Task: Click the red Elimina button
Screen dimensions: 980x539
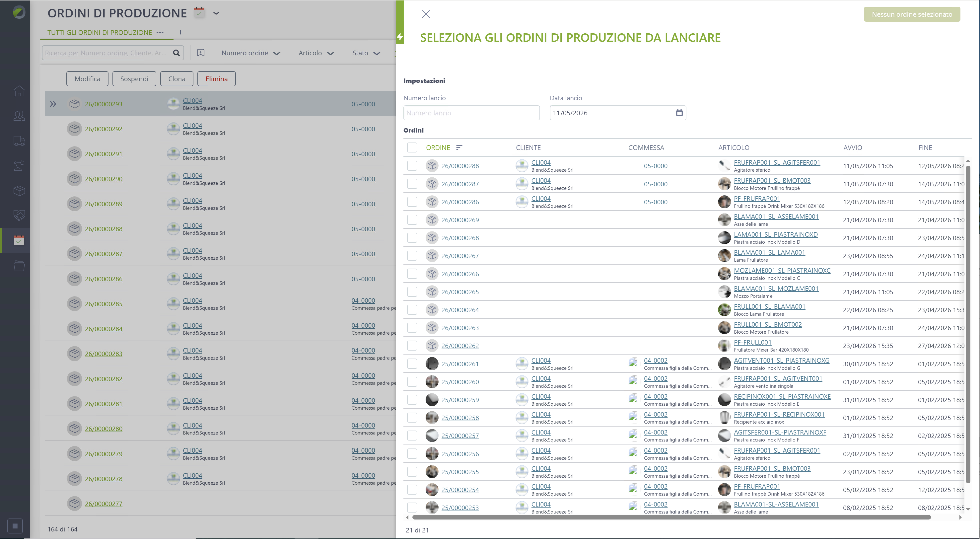Action: click(x=217, y=79)
